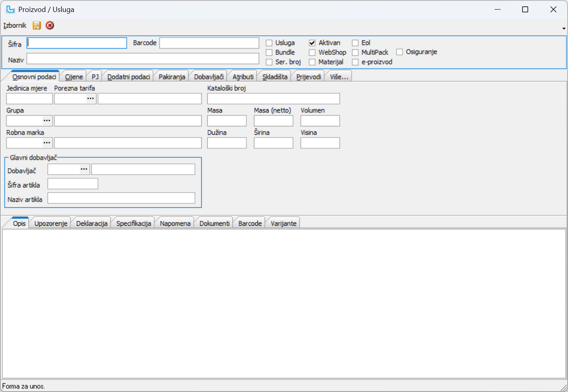This screenshot has height=392, width=568.
Task: Switch to the Cijene tab
Action: point(74,77)
